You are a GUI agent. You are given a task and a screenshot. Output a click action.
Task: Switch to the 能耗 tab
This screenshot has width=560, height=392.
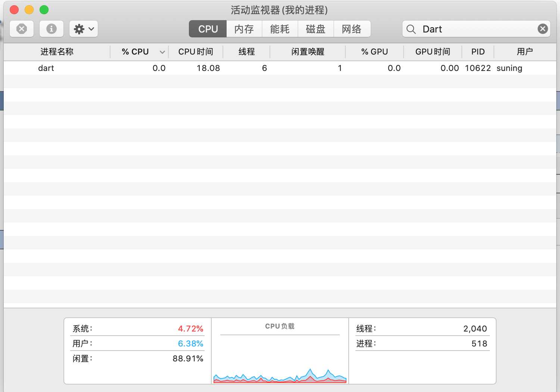tap(280, 29)
